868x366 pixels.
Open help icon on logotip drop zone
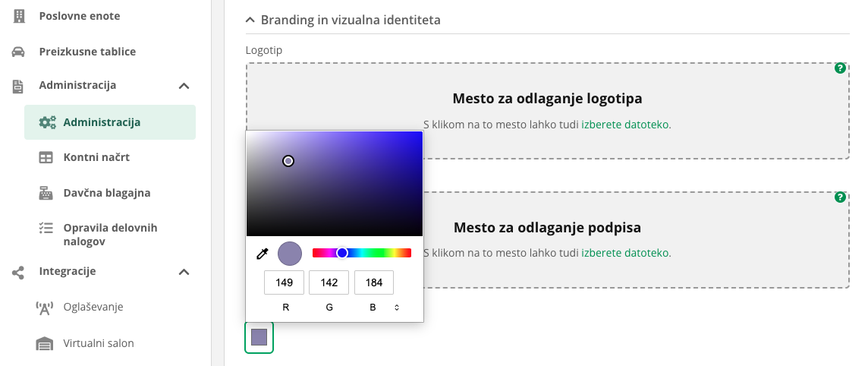pos(840,68)
